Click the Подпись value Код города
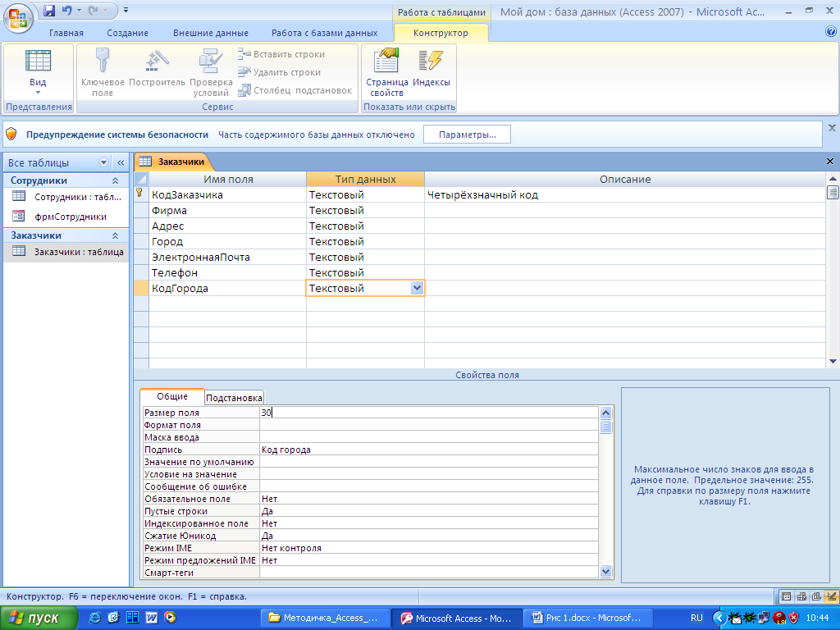The image size is (840, 630). tap(286, 450)
